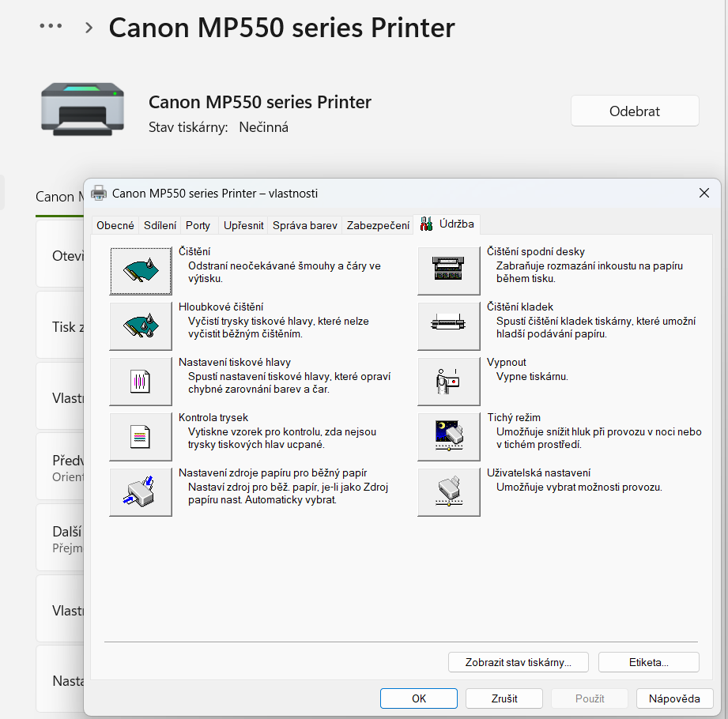
Task: Select the Správa barev tab
Action: tap(304, 225)
